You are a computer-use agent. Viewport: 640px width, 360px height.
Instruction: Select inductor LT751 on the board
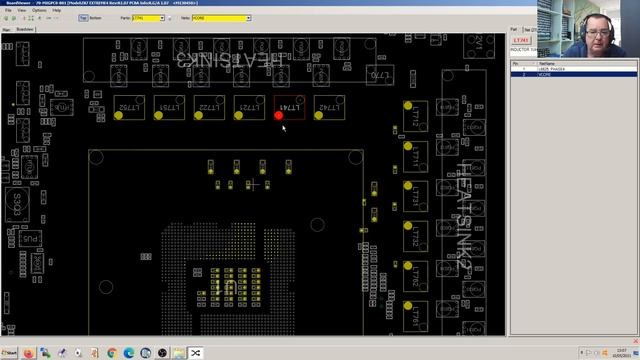[x=169, y=107]
